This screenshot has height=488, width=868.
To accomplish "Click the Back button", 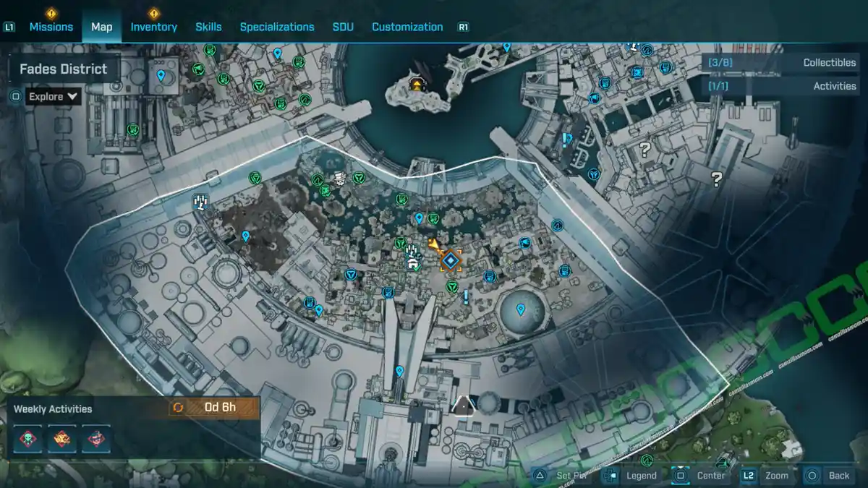I will [x=838, y=476].
